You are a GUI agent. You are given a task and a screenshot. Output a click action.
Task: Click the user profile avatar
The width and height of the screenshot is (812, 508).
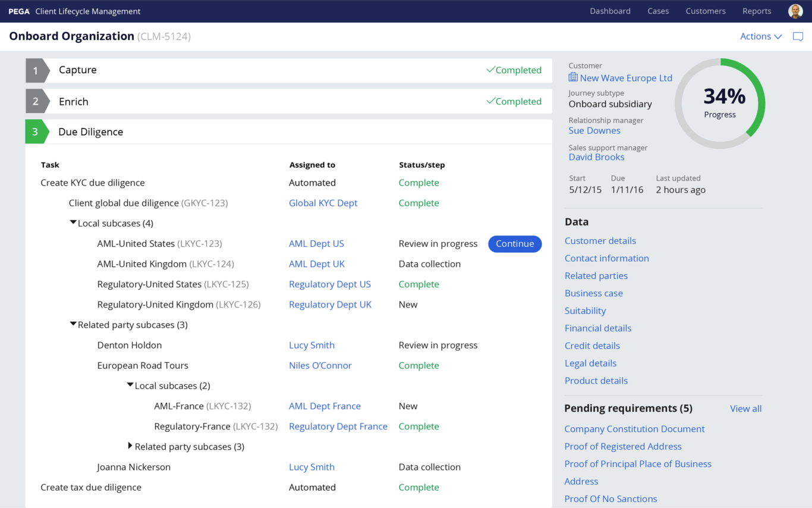click(x=795, y=11)
